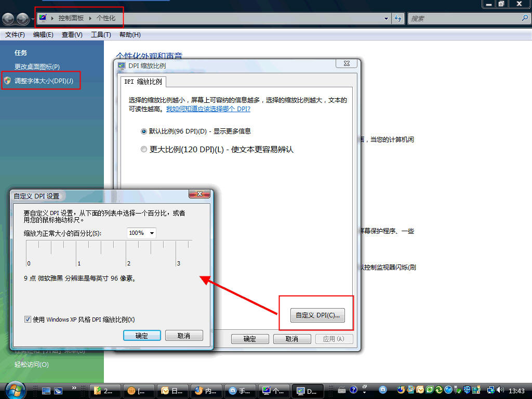This screenshot has width=532, height=399.
Task: Toggle 使用 Windows XP 风格 DPI 缩放比例 checkbox
Action: pyautogui.click(x=28, y=320)
